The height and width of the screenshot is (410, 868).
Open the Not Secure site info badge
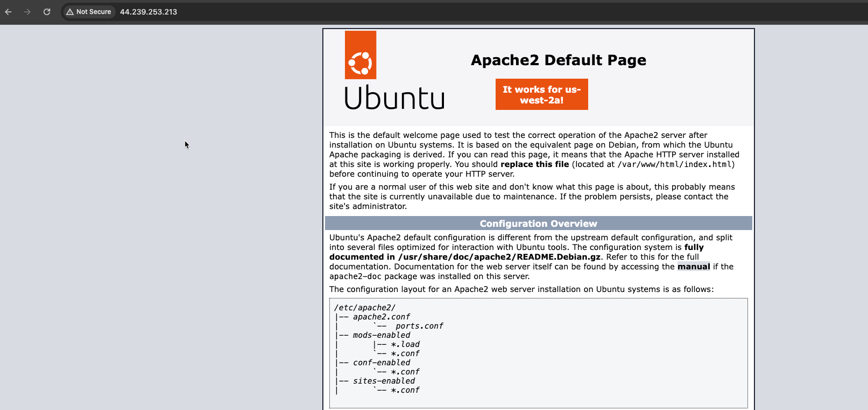click(89, 12)
